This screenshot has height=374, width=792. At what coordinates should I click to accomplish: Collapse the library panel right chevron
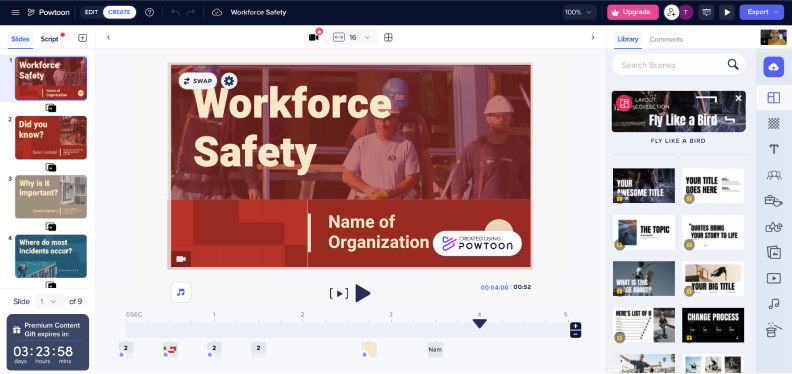click(x=593, y=37)
